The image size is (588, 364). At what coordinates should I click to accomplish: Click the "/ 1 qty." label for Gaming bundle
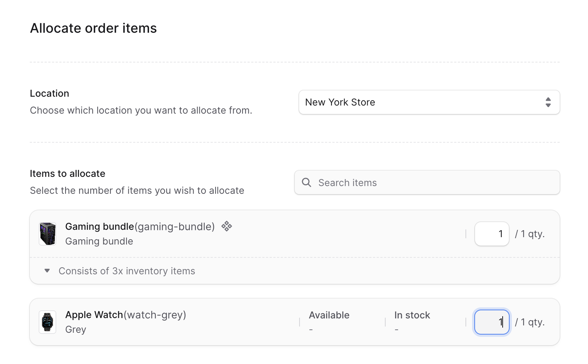pyautogui.click(x=529, y=234)
